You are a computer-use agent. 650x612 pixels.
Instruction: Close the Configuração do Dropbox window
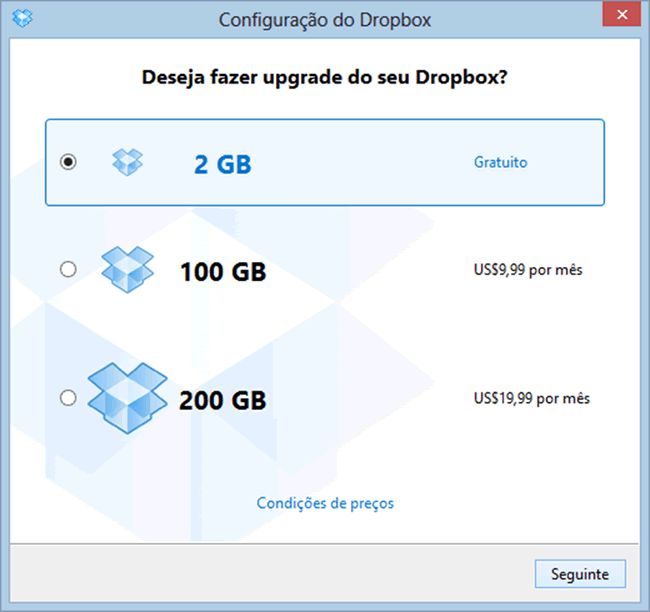tap(622, 15)
